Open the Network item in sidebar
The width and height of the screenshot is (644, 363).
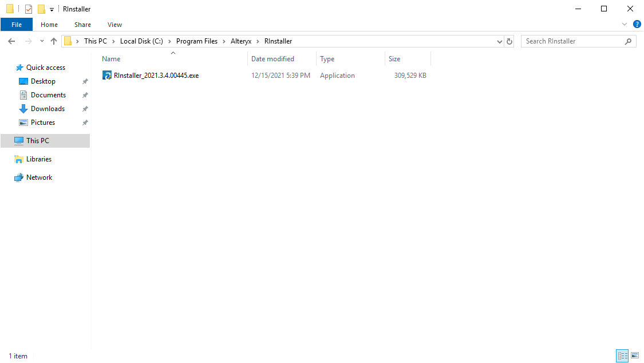[38, 177]
